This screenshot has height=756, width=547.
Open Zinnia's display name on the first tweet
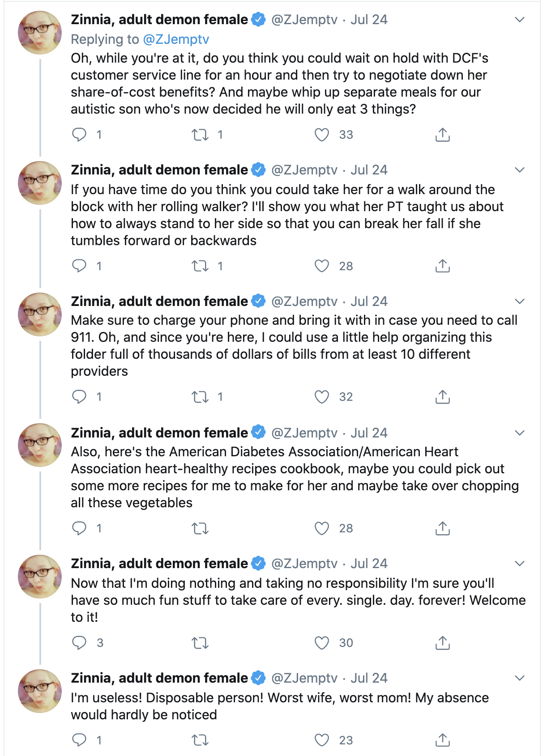159,20
